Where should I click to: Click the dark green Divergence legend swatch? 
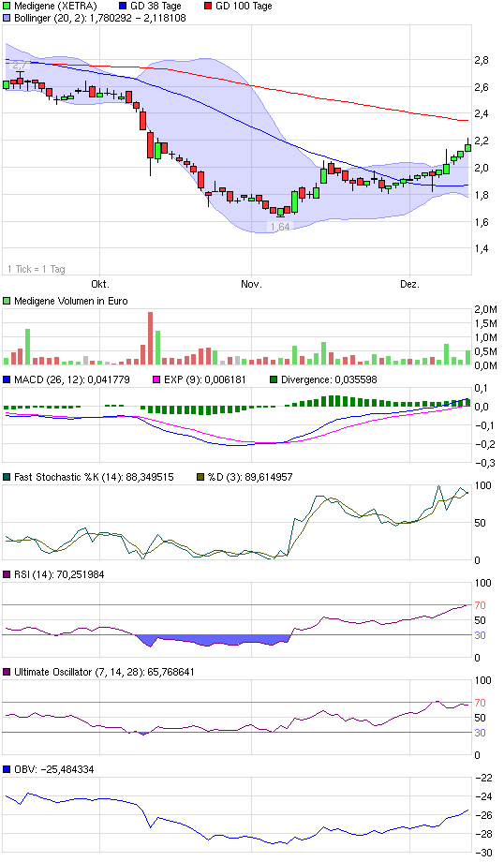[x=274, y=379]
